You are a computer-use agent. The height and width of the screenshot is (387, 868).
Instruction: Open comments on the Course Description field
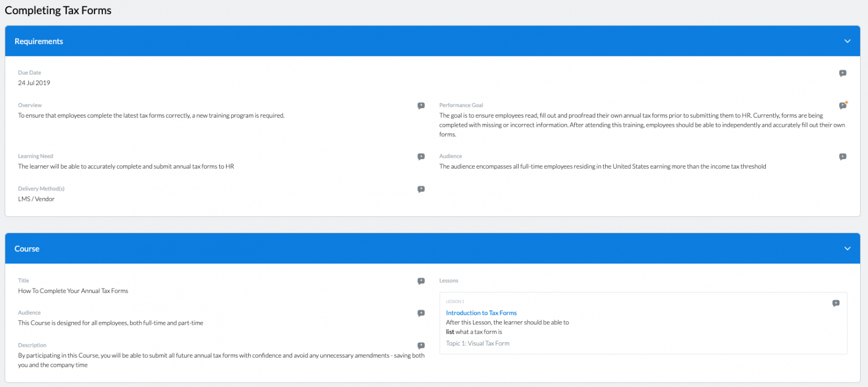[x=420, y=345]
